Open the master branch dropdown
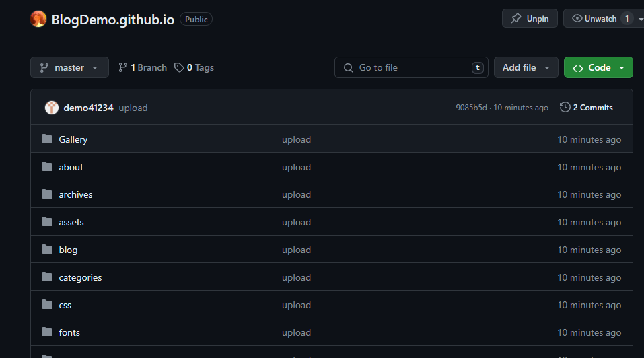The width and height of the screenshot is (644, 358). point(69,67)
